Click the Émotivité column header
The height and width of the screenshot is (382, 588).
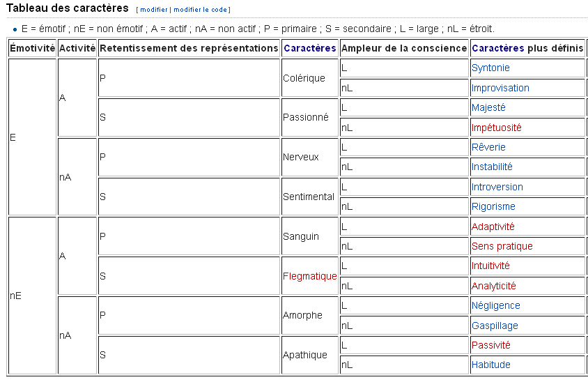coord(32,48)
